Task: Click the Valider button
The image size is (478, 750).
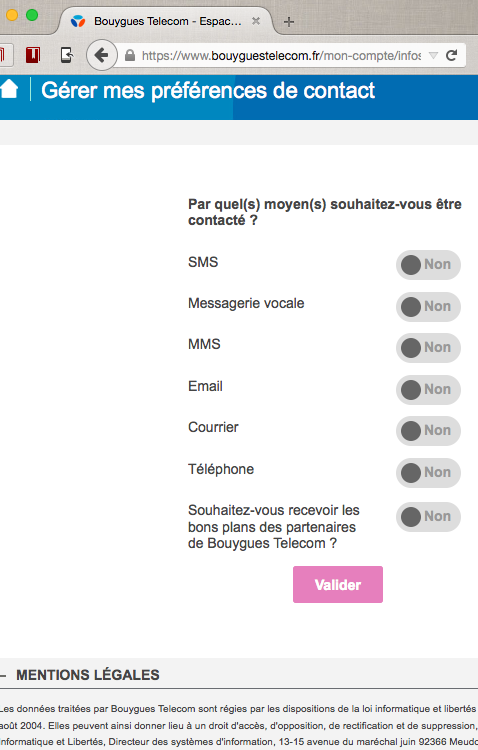Action: pos(338,585)
